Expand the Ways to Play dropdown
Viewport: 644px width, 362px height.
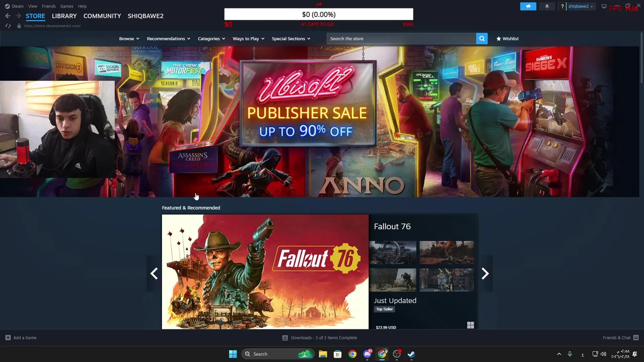[249, 39]
